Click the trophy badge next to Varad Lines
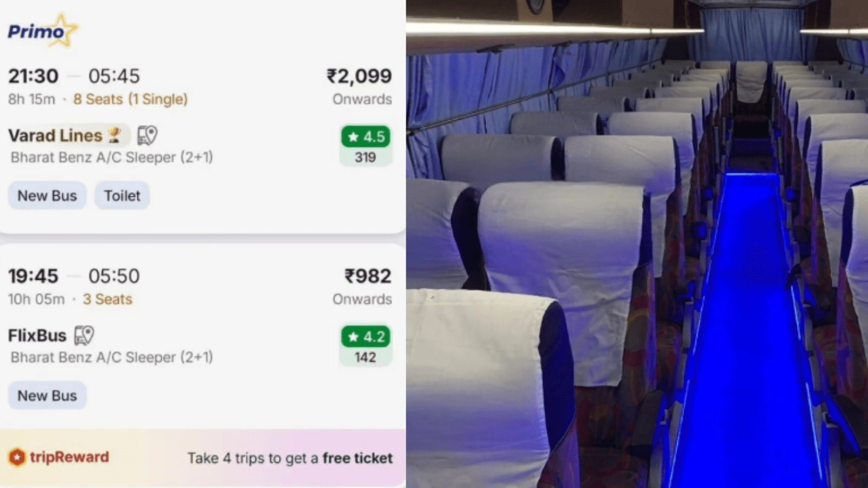Screen dimensions: 868x488 pos(114,136)
